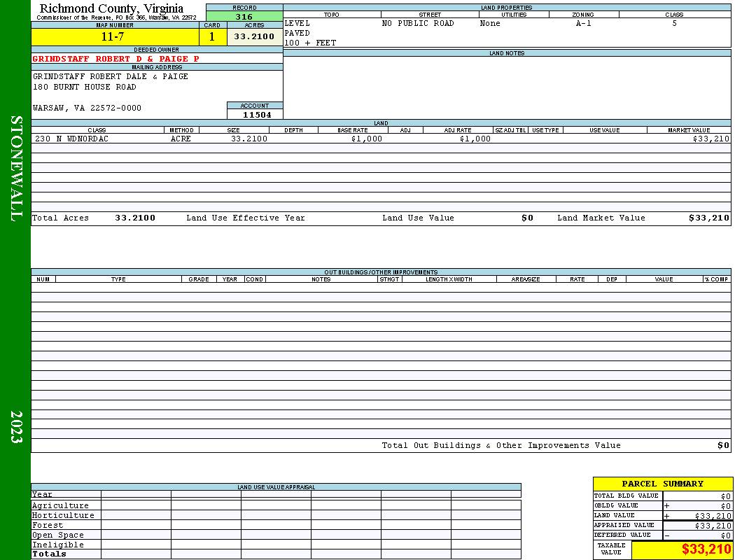Click the Richmond County, Virginia title
The image size is (735, 560).
[x=111, y=8]
